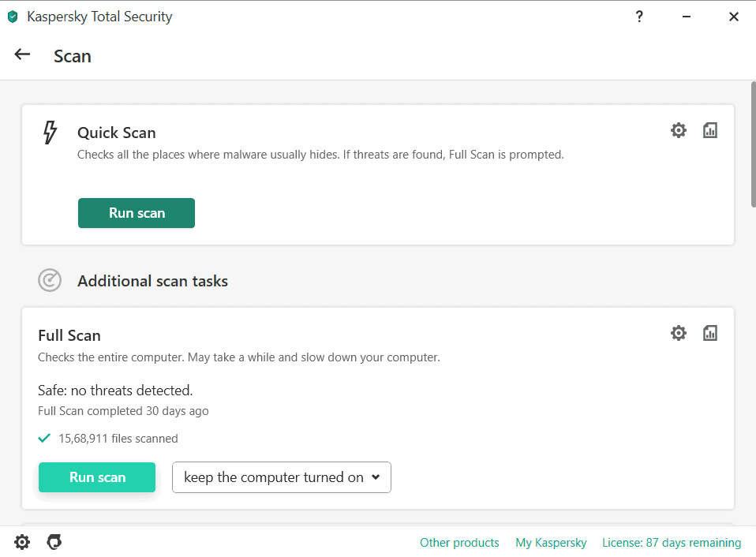This screenshot has width=756, height=557.
Task: View the Quick Scan report icon
Action: [709, 130]
